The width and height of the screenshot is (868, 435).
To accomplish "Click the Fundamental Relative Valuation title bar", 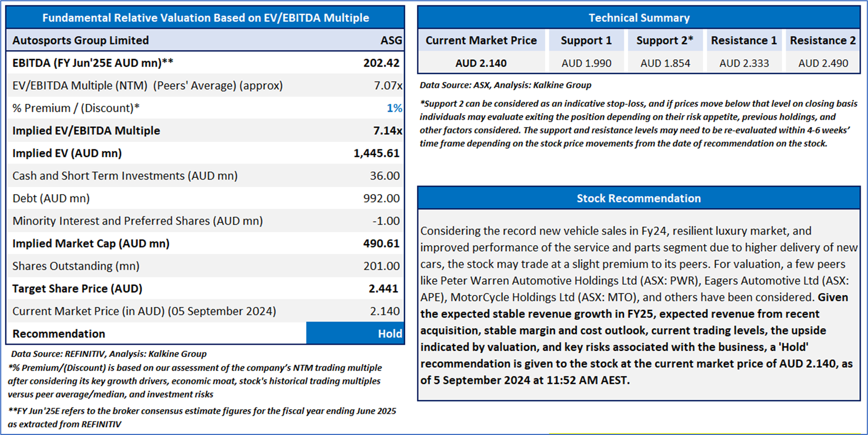I will click(205, 18).
